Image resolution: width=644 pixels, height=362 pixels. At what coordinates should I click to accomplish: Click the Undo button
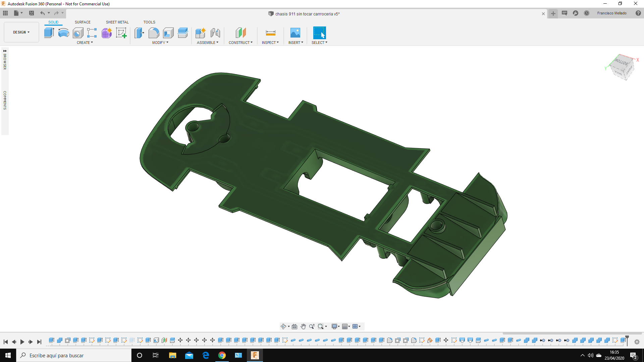tap(42, 13)
